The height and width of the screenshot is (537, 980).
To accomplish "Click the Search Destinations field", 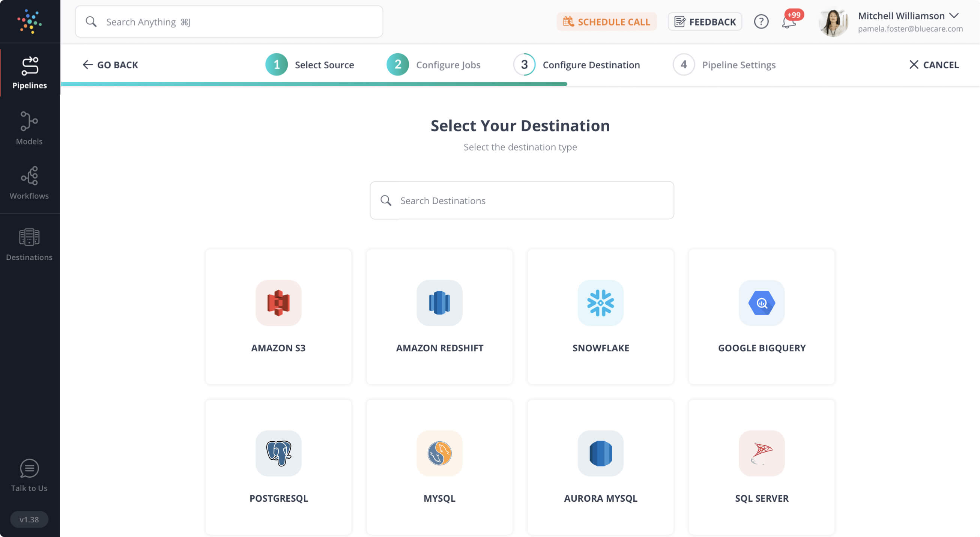I will (522, 200).
